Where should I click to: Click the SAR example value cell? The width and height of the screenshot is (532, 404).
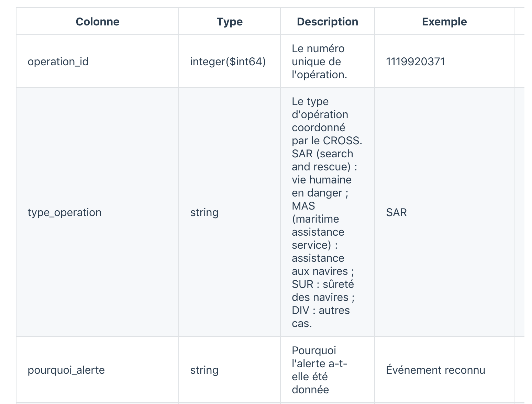(x=396, y=212)
